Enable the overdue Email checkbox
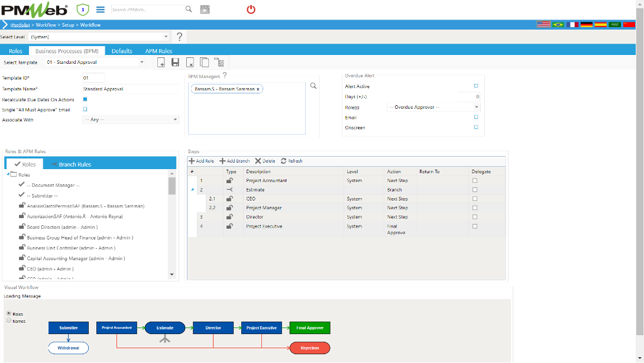Image resolution: width=644 pixels, height=363 pixels. (476, 117)
